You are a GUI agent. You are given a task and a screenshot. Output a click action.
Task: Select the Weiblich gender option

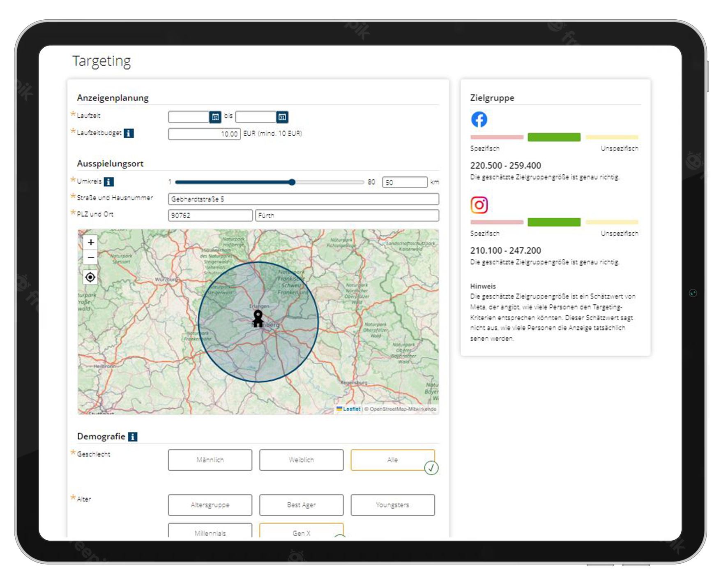(301, 460)
